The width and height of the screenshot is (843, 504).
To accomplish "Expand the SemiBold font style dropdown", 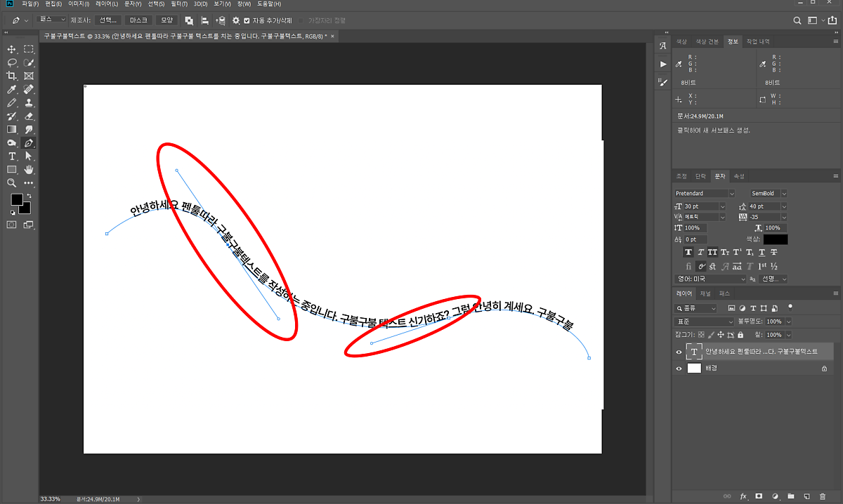I will pos(769,193).
